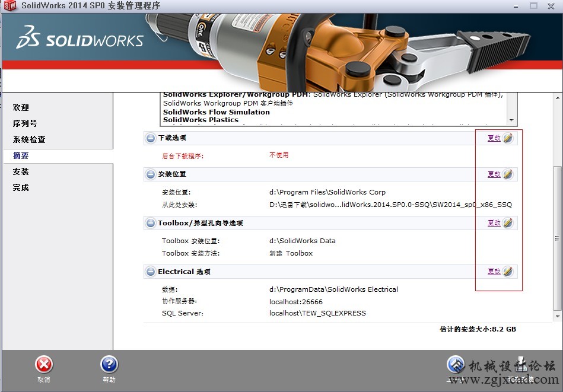
Task: Collapse the Electrical 选项 section
Action: click(x=151, y=272)
